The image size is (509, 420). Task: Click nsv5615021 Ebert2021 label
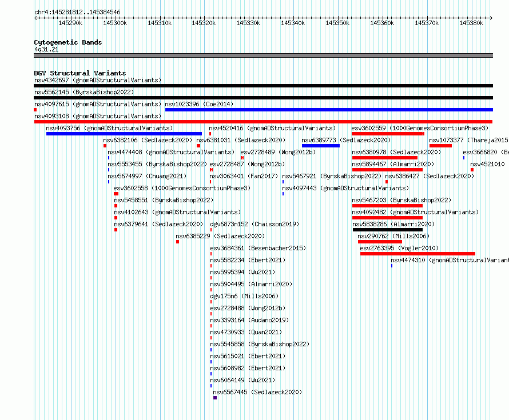[x=248, y=356]
